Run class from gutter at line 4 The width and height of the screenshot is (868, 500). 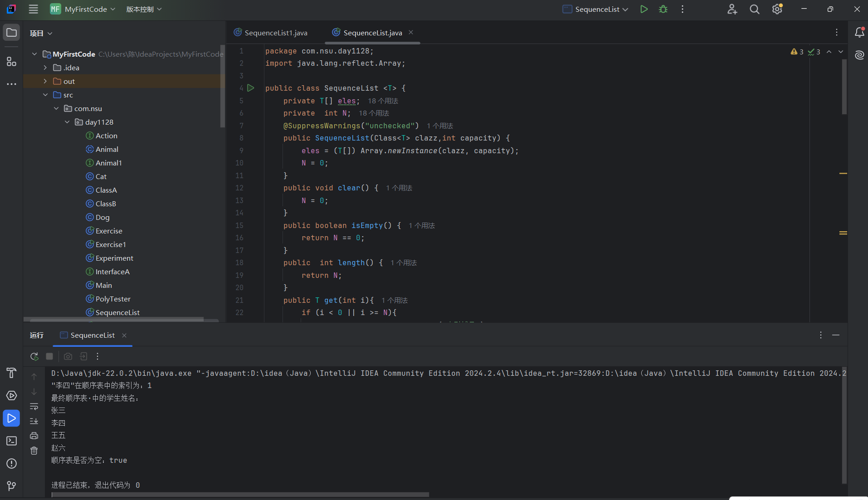(250, 88)
